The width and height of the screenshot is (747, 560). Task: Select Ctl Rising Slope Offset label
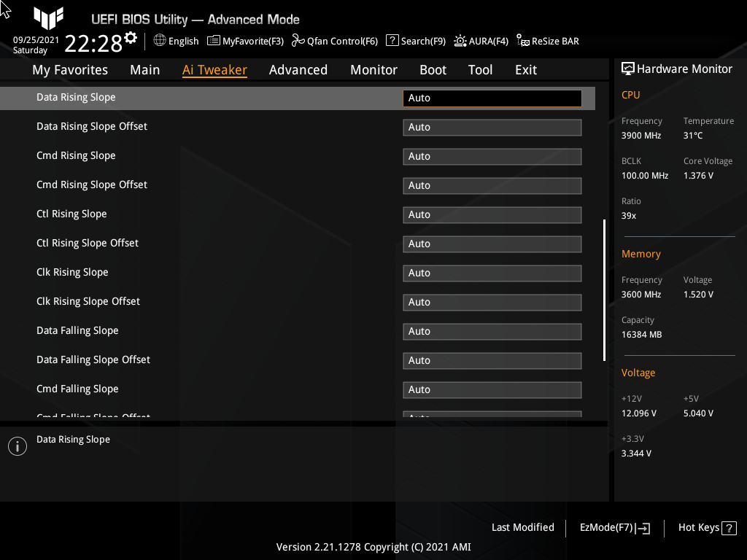88,243
